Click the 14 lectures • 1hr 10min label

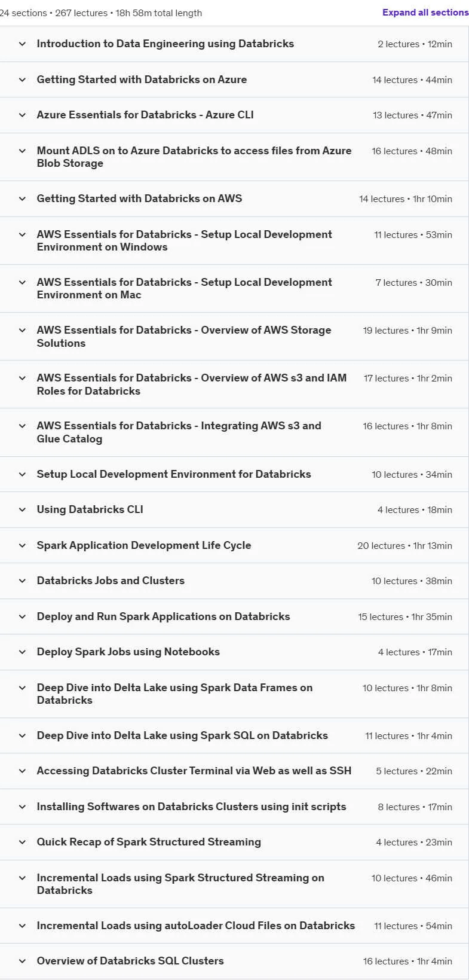(406, 199)
